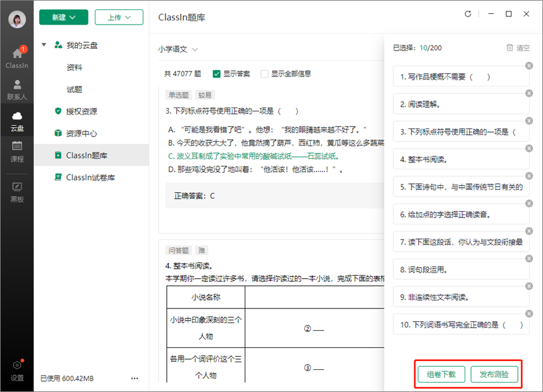Click the 单选题 tag
Viewport: 543px width, 392px height.
[179, 95]
